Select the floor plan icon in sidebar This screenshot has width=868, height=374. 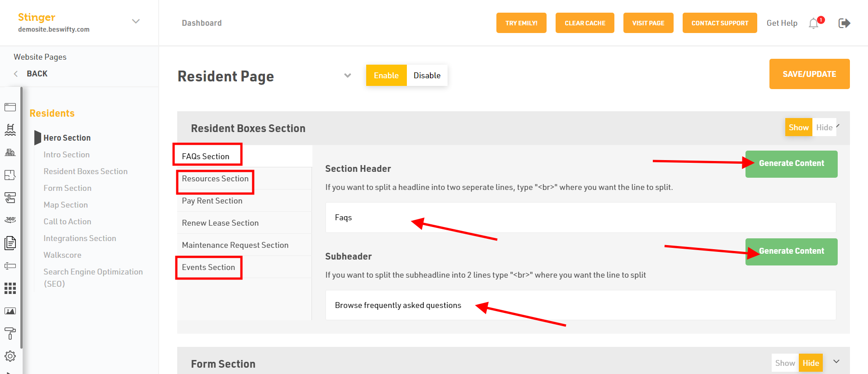[x=10, y=175]
